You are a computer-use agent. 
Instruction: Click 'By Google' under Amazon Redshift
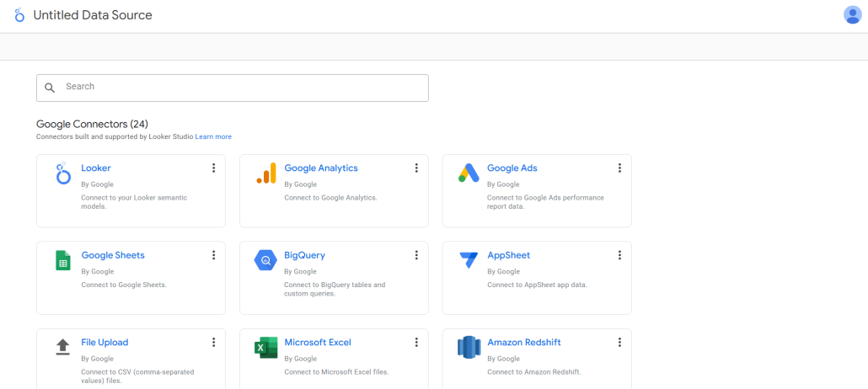503,359
